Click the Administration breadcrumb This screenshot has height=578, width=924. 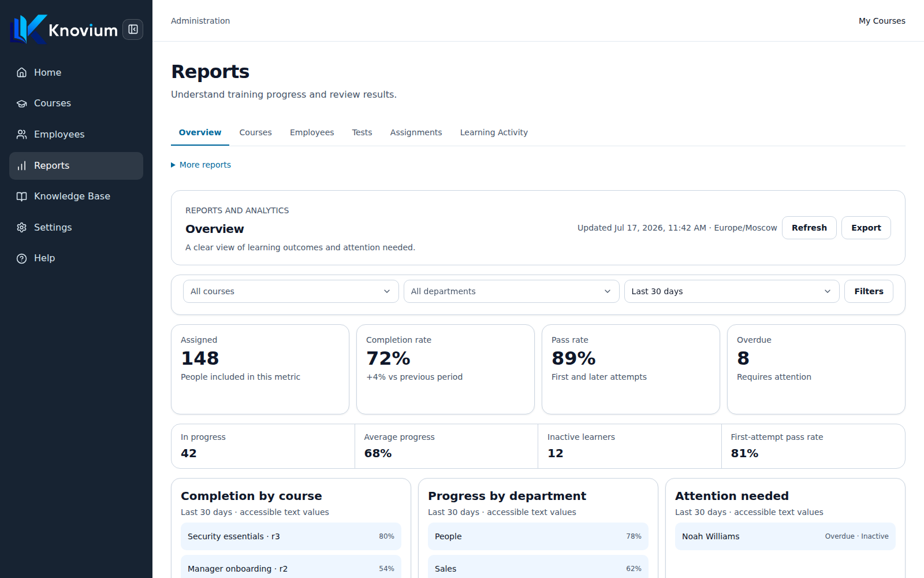pyautogui.click(x=200, y=21)
